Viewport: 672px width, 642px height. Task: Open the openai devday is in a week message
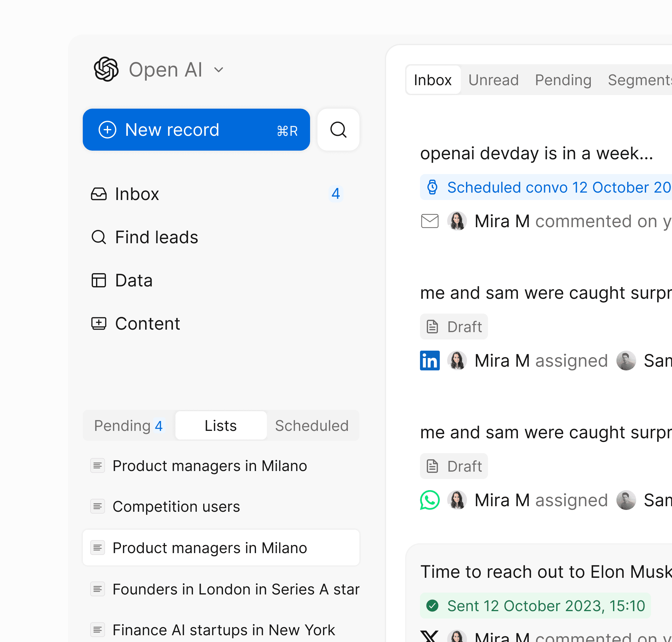536,153
